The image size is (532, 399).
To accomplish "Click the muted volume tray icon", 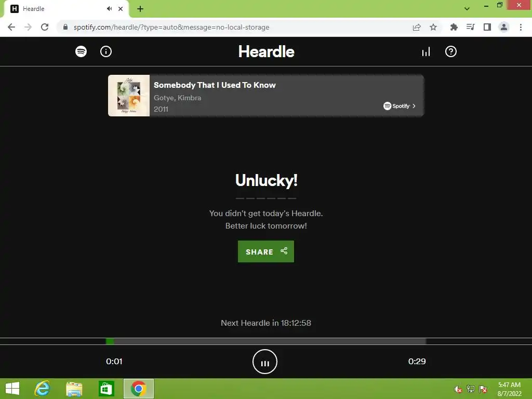I will [x=458, y=389].
